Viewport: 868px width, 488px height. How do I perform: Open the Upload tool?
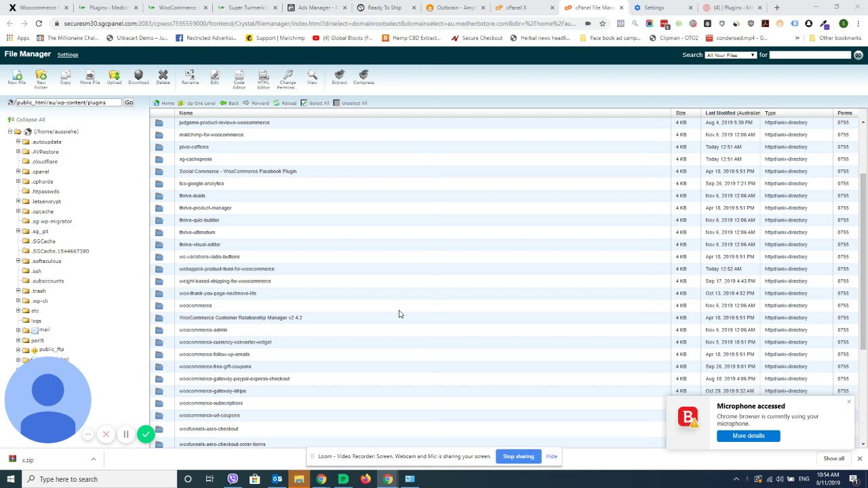point(114,77)
